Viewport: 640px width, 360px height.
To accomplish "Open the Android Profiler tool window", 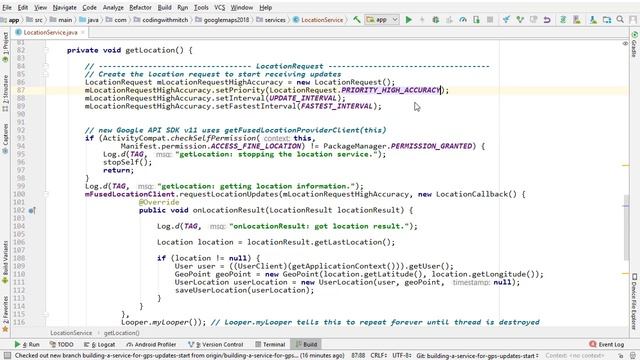I will click(x=151, y=344).
